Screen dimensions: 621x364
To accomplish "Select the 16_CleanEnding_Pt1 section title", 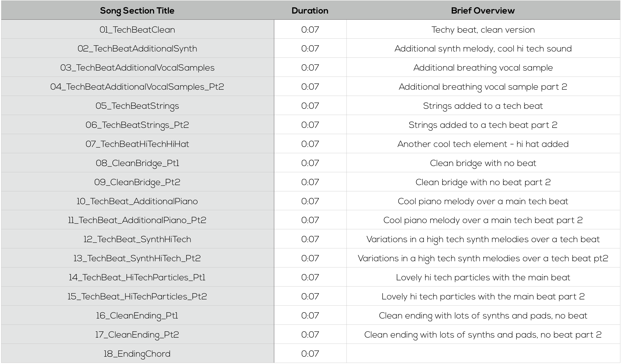I will pos(137,315).
